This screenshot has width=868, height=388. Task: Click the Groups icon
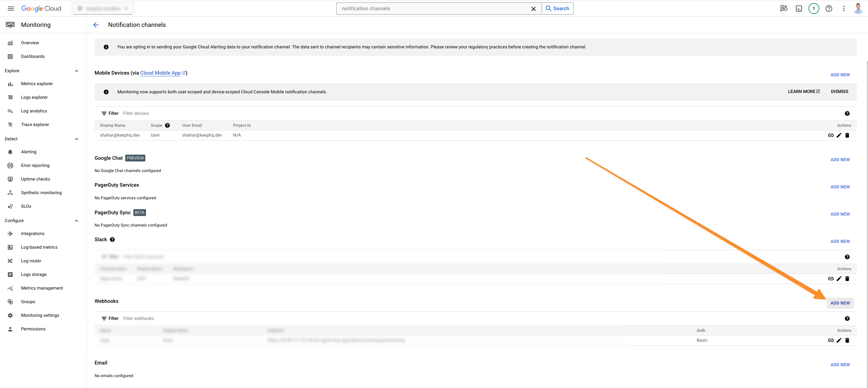[x=10, y=302]
